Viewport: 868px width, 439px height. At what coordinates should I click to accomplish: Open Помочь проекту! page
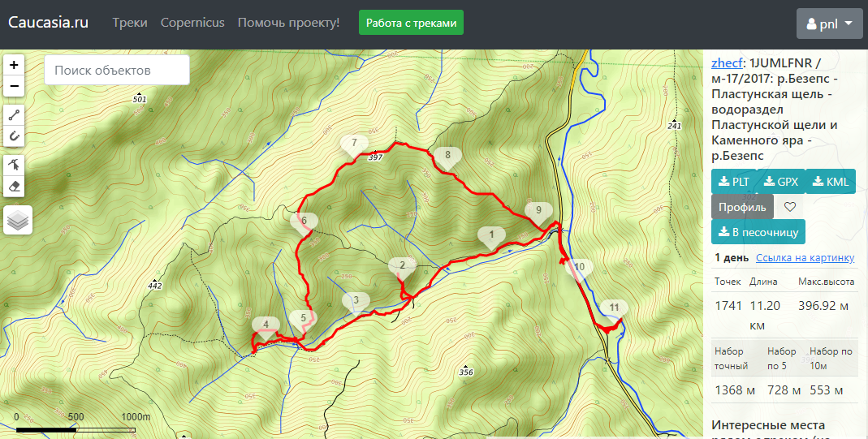click(x=288, y=23)
